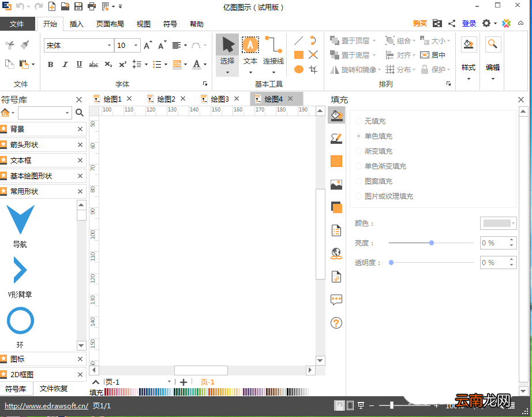The image size is (532, 417).
Task: Choose the Connector line tool
Action: (273, 54)
